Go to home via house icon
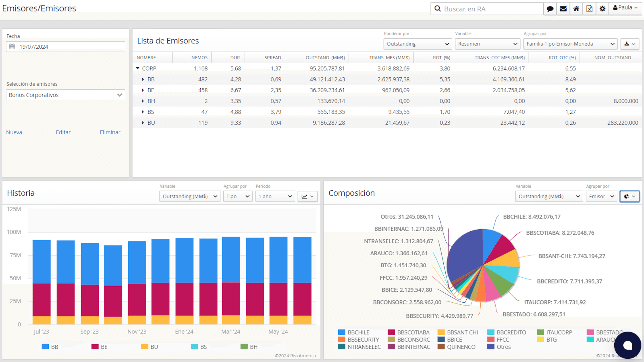 [x=576, y=9]
